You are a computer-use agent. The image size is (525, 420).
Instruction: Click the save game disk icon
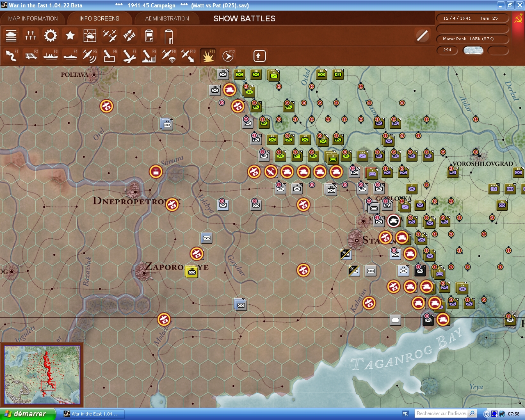tap(149, 36)
